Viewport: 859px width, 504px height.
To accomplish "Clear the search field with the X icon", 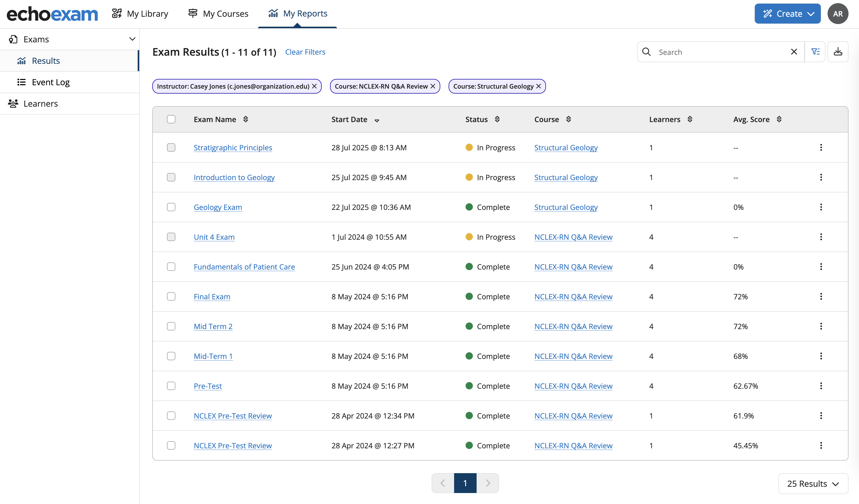I will click(x=794, y=51).
